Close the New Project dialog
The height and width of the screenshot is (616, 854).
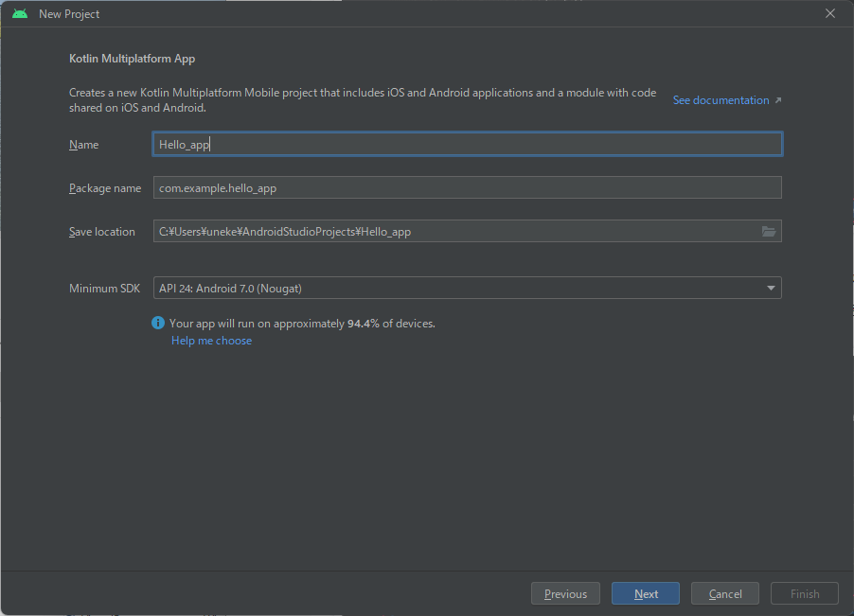click(x=830, y=14)
